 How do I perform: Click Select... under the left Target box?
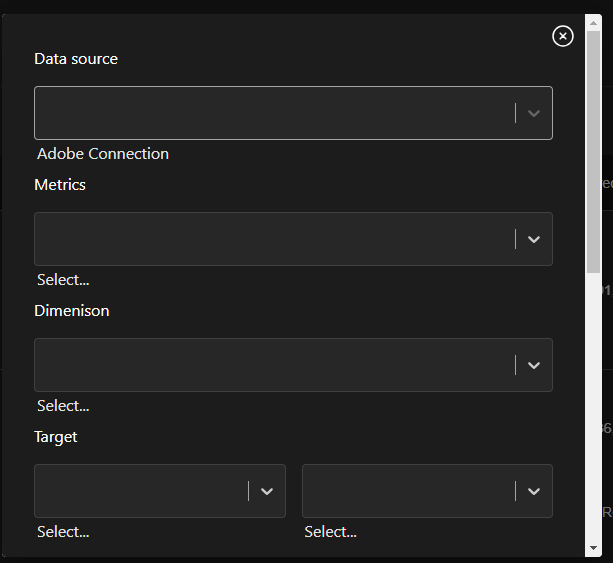(63, 532)
